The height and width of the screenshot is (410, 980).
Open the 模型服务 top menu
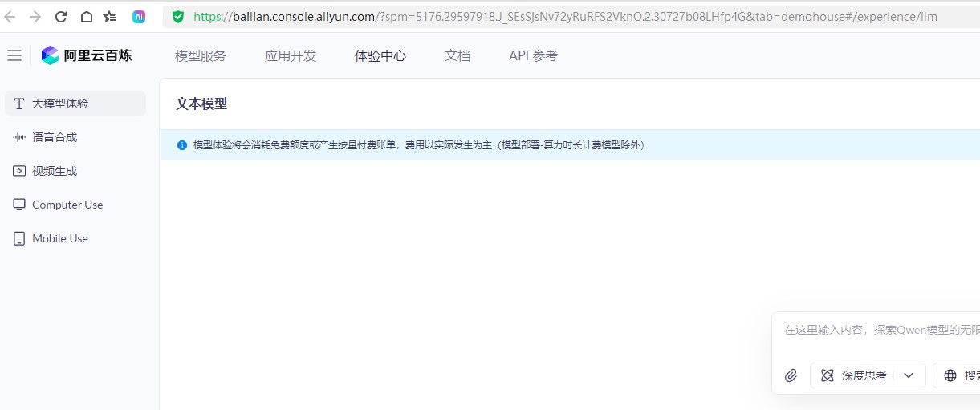pos(201,55)
